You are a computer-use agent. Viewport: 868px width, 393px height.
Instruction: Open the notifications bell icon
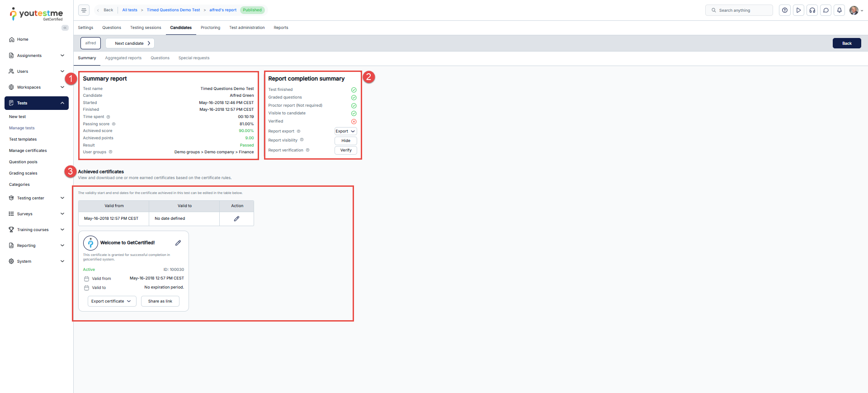pyautogui.click(x=839, y=10)
